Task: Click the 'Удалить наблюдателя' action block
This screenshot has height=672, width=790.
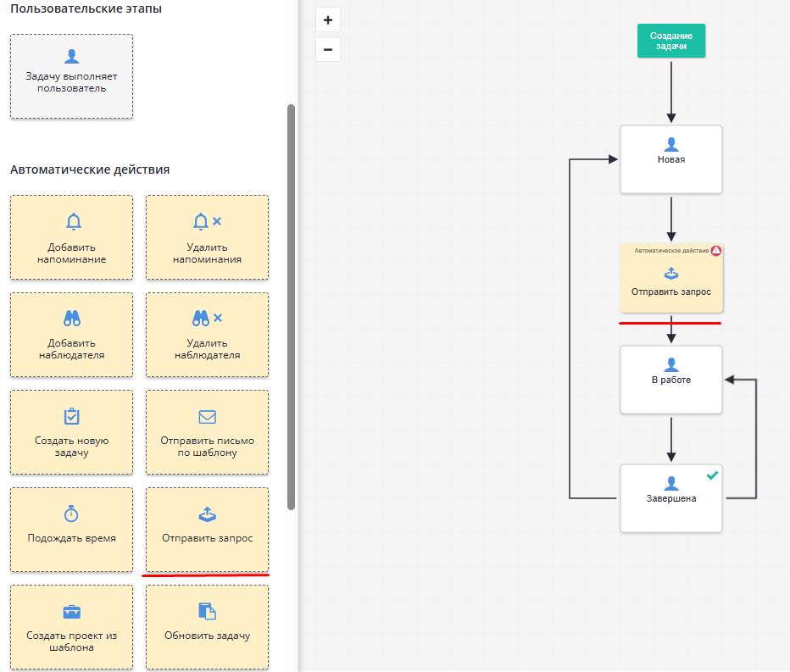Action: (x=207, y=335)
